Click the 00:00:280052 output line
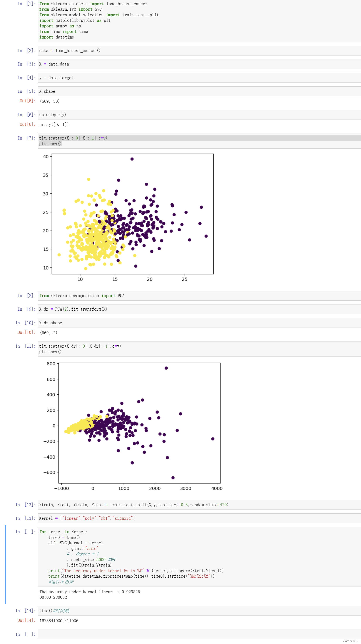361x644 pixels. pos(53,597)
